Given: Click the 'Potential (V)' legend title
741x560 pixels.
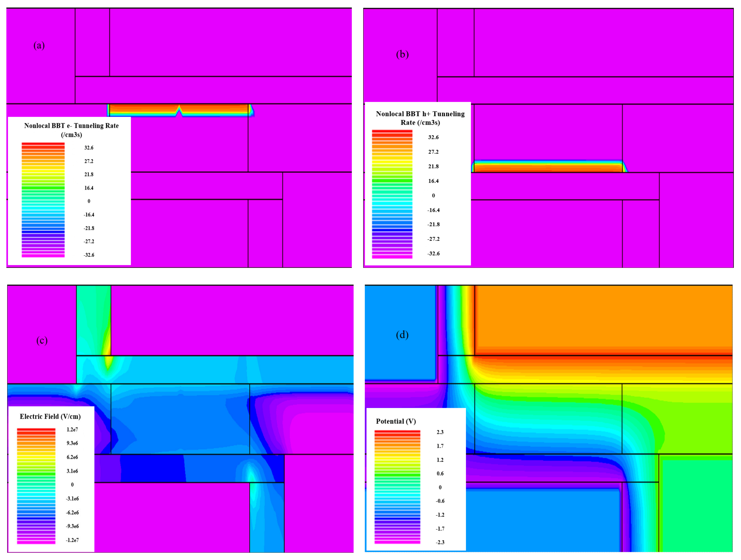Looking at the screenshot, I should (x=396, y=421).
